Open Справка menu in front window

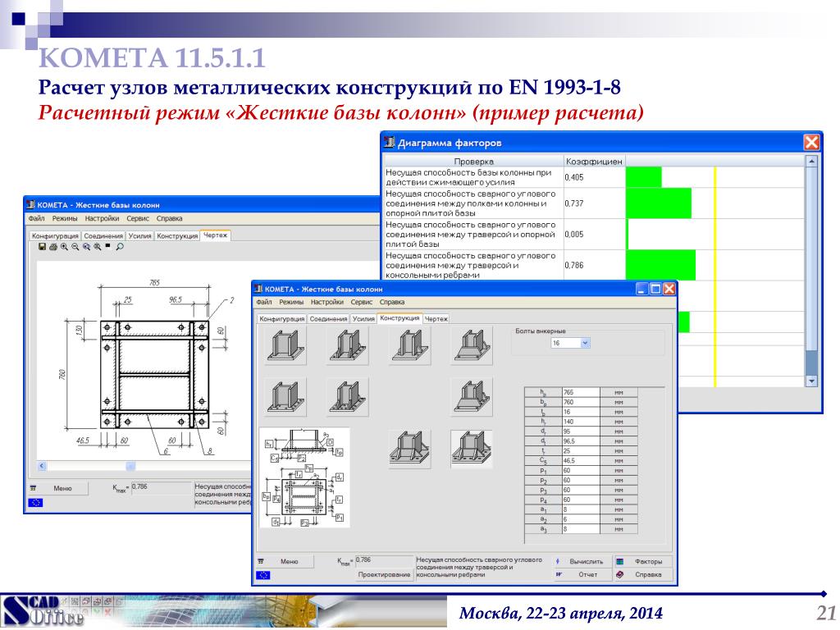click(x=391, y=302)
